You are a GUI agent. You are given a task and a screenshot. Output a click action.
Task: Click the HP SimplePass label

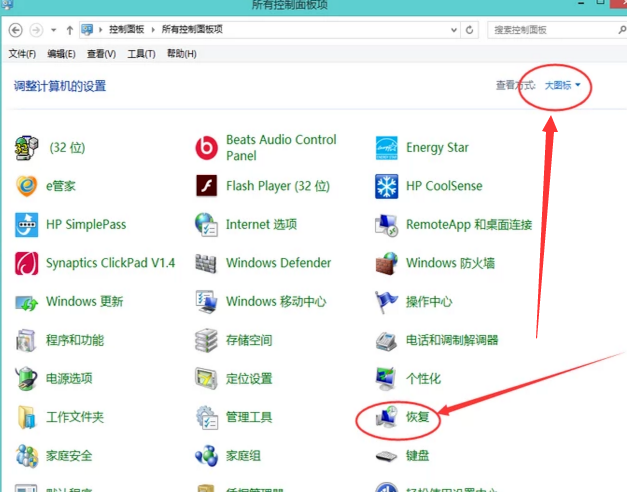(86, 224)
